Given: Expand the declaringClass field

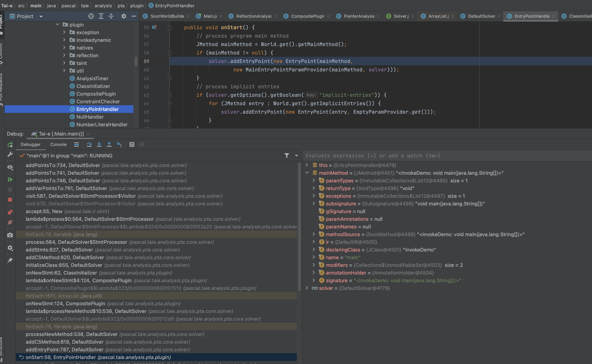Looking at the screenshot, I should 314,250.
